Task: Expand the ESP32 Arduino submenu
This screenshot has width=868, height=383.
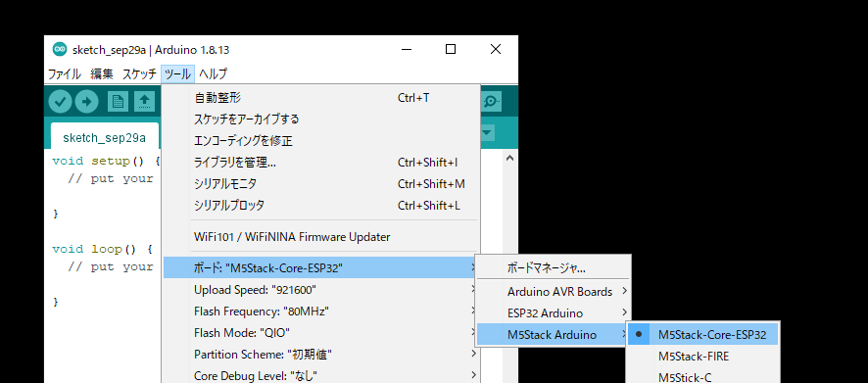Action: (553, 313)
